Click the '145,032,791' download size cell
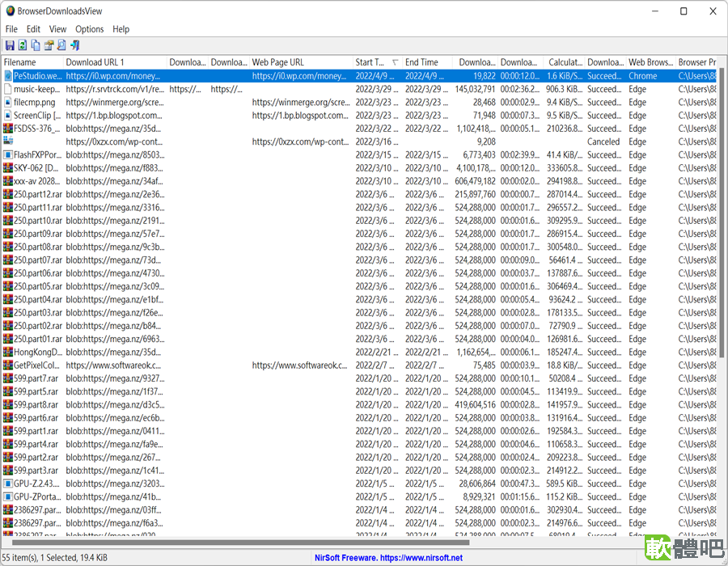 (475, 89)
